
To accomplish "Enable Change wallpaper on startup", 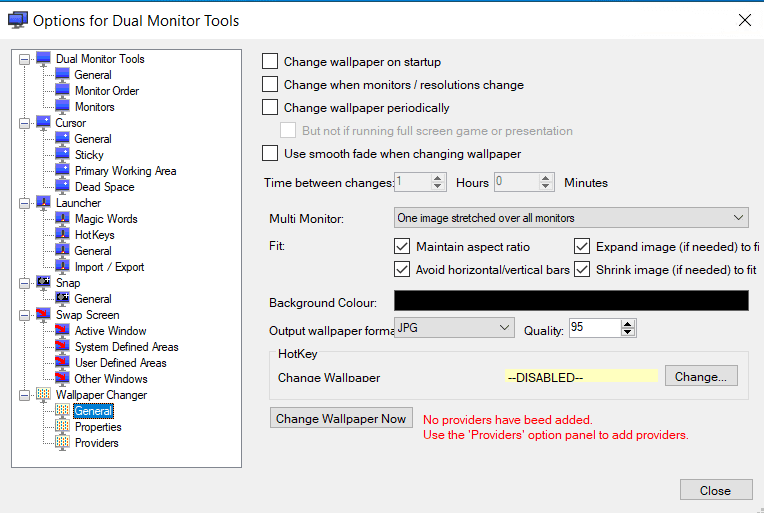I will click(x=270, y=62).
